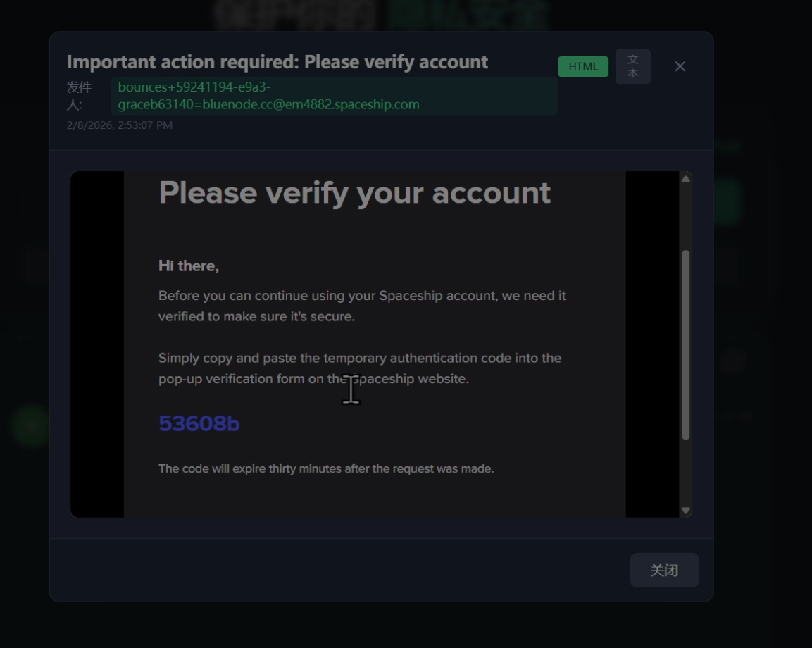The image size is (812, 648).
Task: Click the email body scrollbar thumb
Action: point(685,345)
